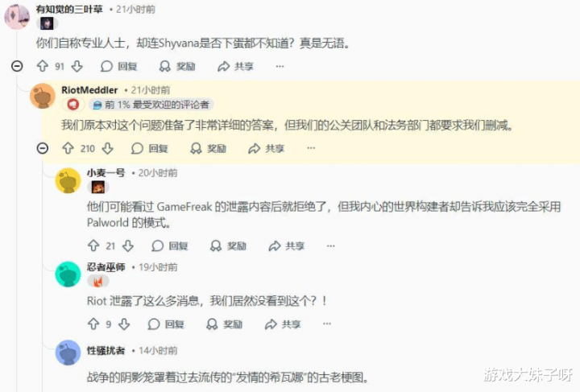The width and height of the screenshot is (580, 392).
Task: Open 小麦一号's username link
Action: coord(106,172)
